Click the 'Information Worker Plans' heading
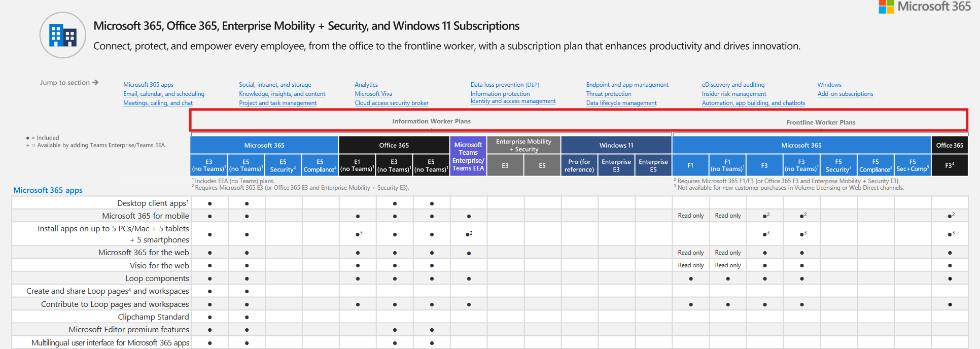 (431, 121)
